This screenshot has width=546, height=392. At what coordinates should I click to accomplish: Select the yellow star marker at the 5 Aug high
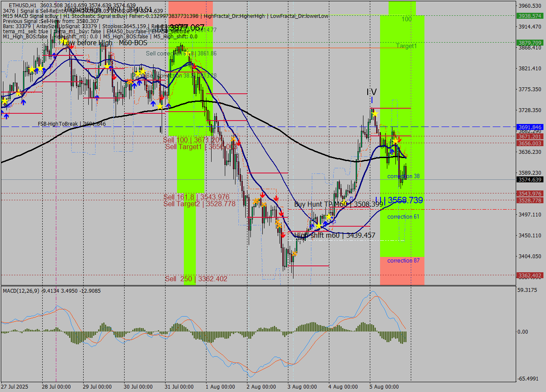tap(375, 114)
